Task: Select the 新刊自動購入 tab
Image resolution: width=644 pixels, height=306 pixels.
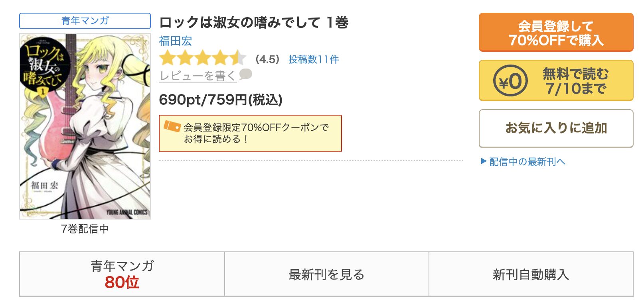Action: (x=531, y=274)
